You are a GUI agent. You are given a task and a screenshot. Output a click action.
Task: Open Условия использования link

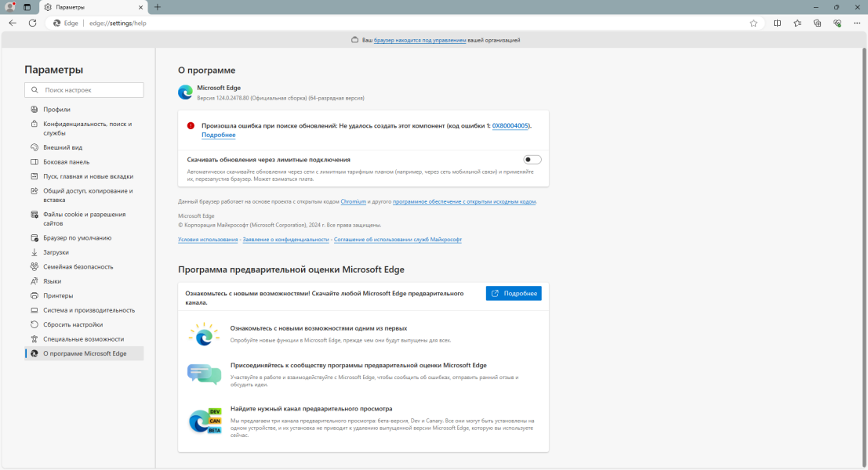(208, 240)
